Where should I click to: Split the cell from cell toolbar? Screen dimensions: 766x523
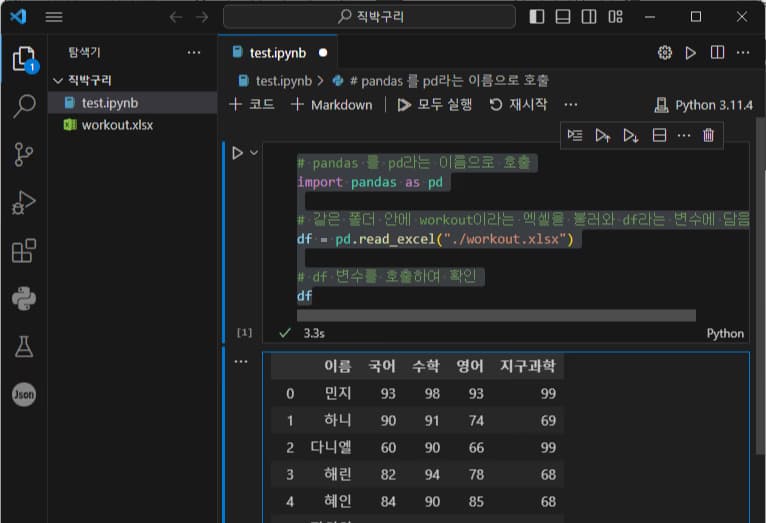click(659, 135)
